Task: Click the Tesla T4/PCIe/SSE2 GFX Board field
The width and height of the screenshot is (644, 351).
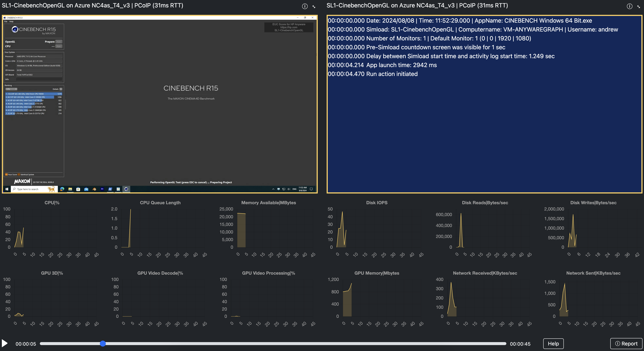Action: (39, 75)
